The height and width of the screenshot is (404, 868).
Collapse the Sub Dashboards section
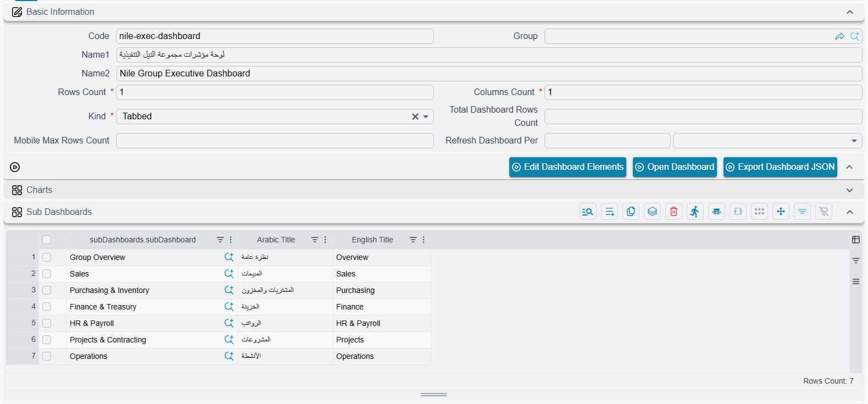tap(850, 212)
